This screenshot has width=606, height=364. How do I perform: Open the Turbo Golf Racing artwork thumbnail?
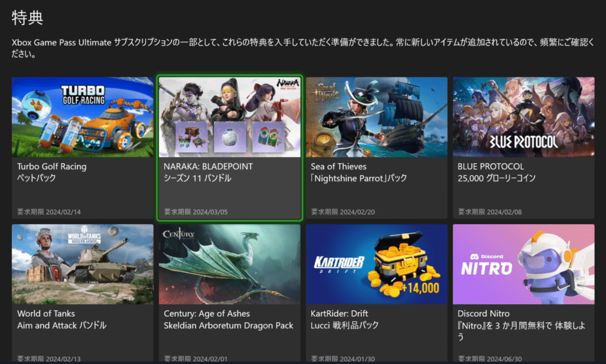(x=82, y=117)
